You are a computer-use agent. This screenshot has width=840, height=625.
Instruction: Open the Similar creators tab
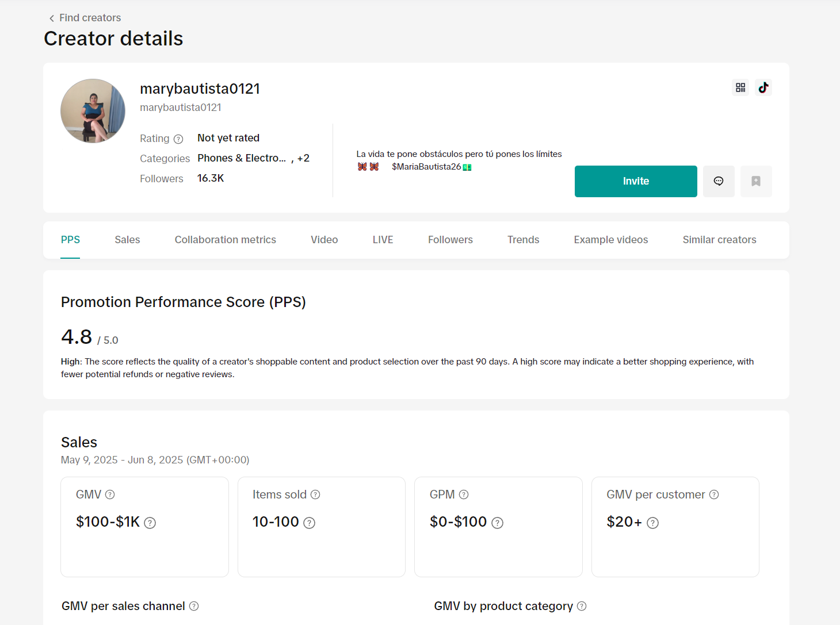point(719,240)
